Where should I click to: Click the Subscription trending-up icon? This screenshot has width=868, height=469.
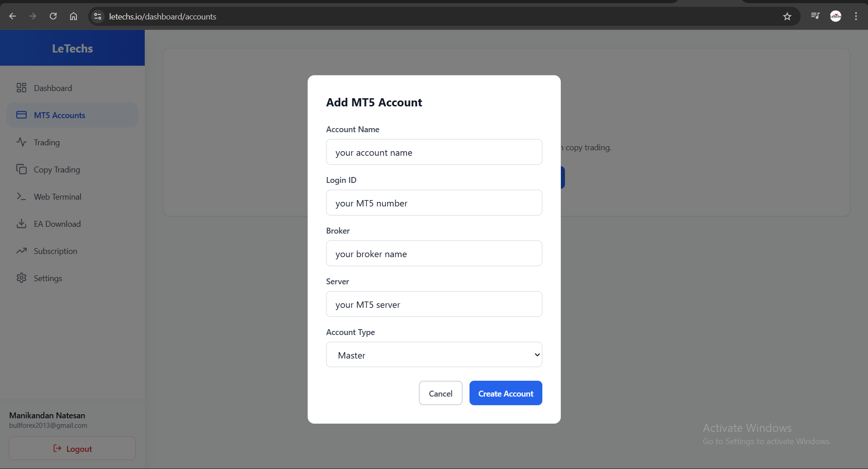tap(21, 251)
